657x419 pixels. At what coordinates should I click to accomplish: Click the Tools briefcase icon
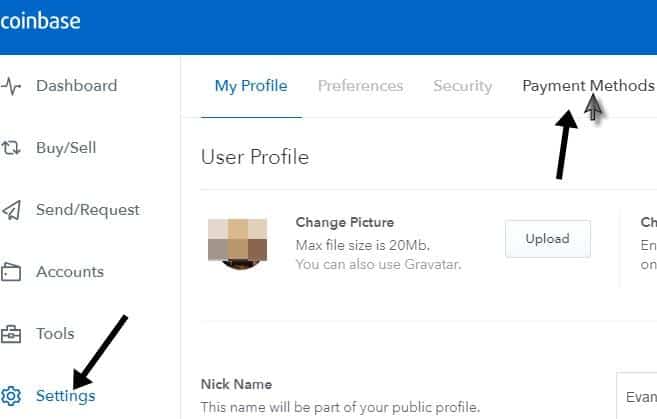click(11, 334)
